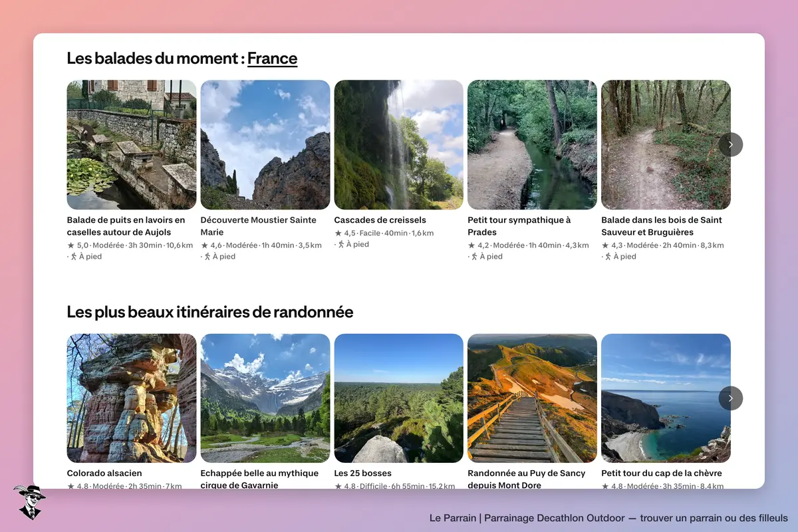Open 'Découverte Moustier Sainte Marie' title link

point(259,226)
